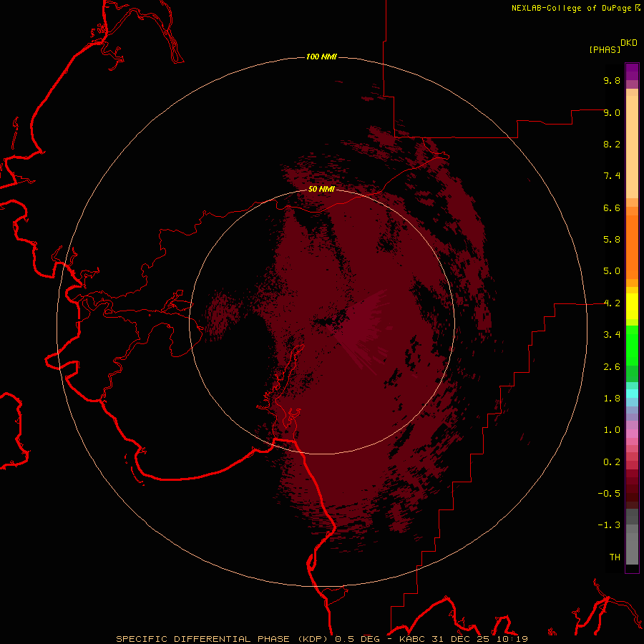Screen dimensions: 644x644
Task: Click the 6.6 color scale value
Action: (612, 208)
